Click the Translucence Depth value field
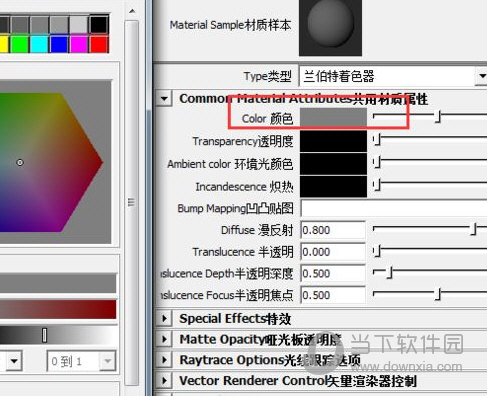487x396 pixels. [333, 273]
